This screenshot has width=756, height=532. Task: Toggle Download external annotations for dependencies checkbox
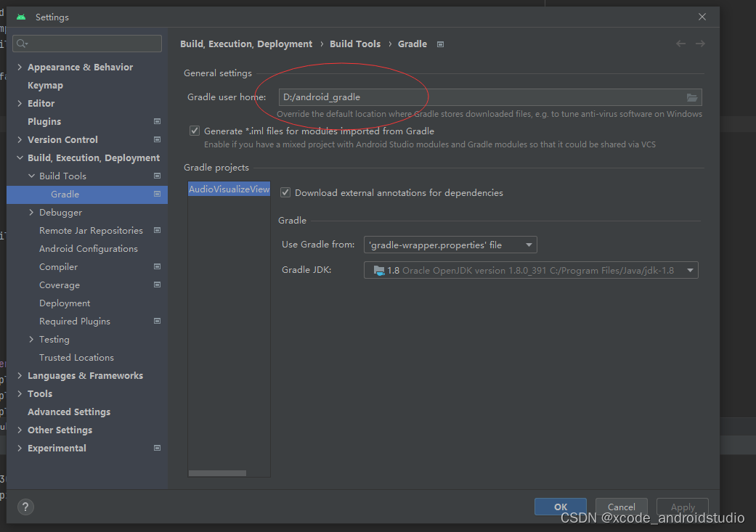285,193
